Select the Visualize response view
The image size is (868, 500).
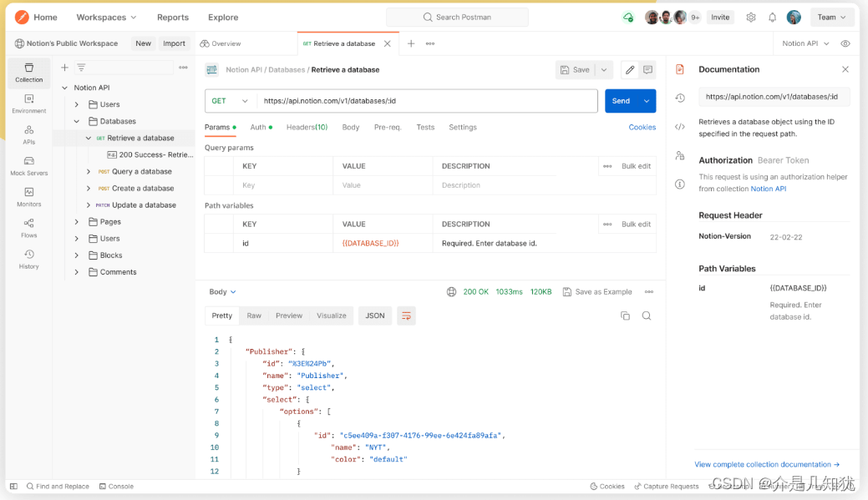331,316
